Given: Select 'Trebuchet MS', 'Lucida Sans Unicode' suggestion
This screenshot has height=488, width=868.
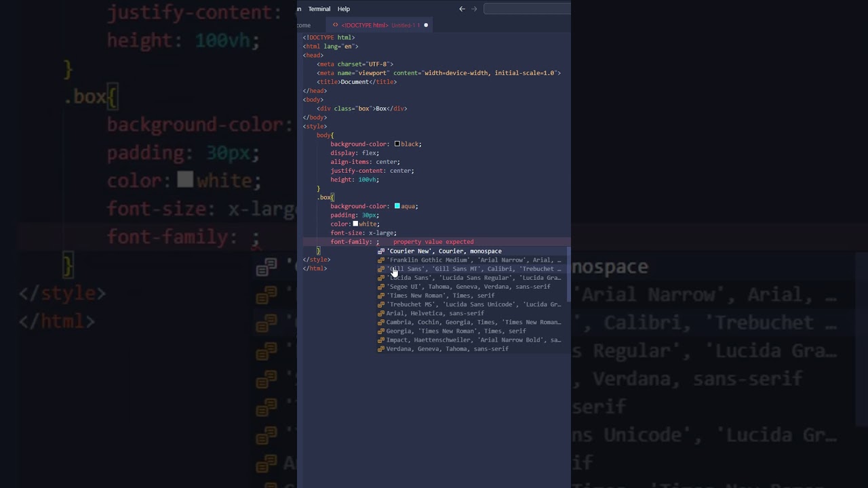Looking at the screenshot, I should click(472, 304).
